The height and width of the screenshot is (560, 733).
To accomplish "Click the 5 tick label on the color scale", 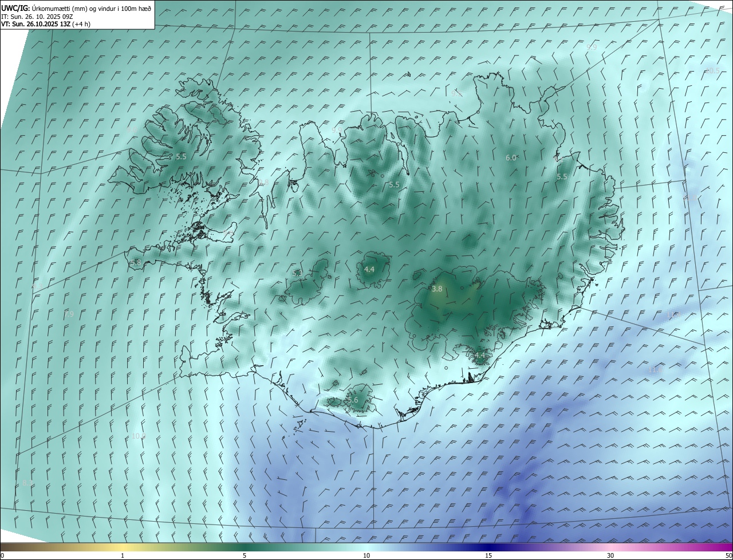I will 245,555.
